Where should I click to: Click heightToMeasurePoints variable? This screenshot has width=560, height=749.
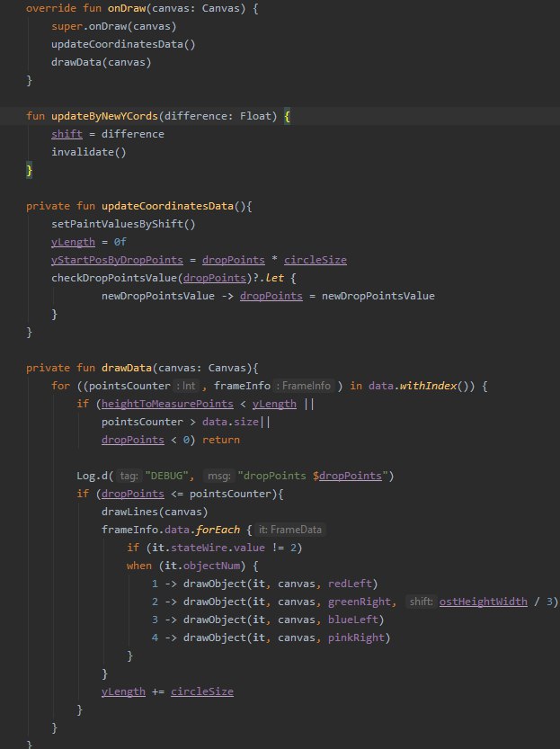coord(167,404)
